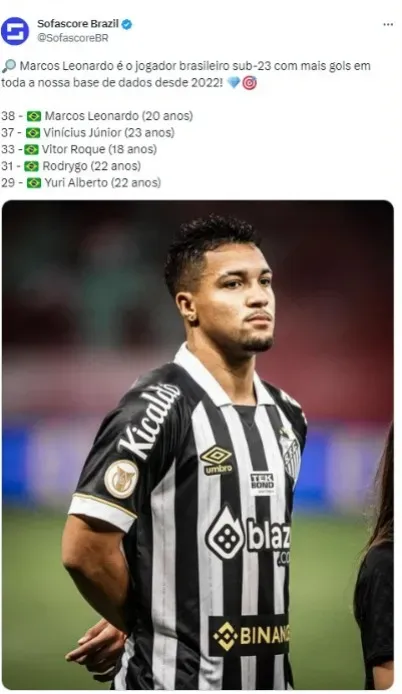402x694 pixels.
Task: Click Brazil flag beside Rodrygo
Action: tap(31, 166)
